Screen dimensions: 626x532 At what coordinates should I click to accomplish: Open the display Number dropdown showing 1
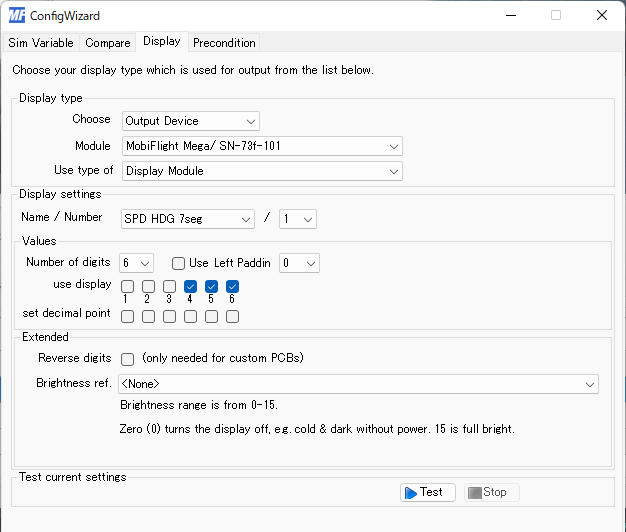click(298, 219)
